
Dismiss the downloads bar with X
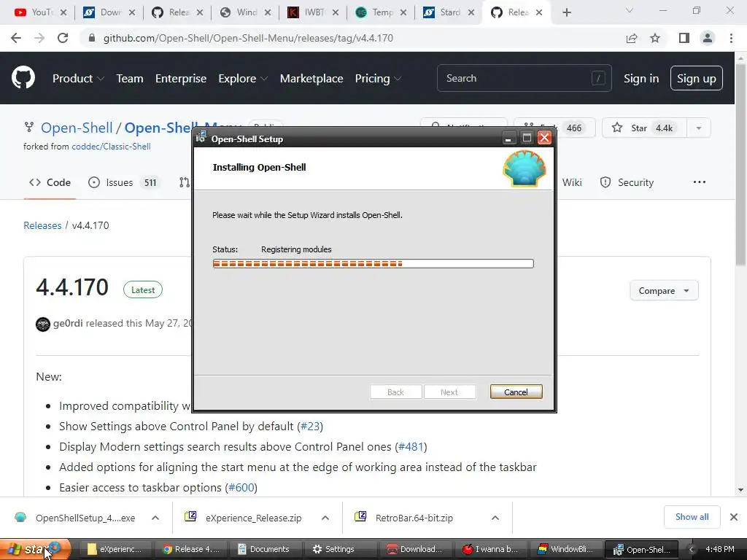(734, 517)
